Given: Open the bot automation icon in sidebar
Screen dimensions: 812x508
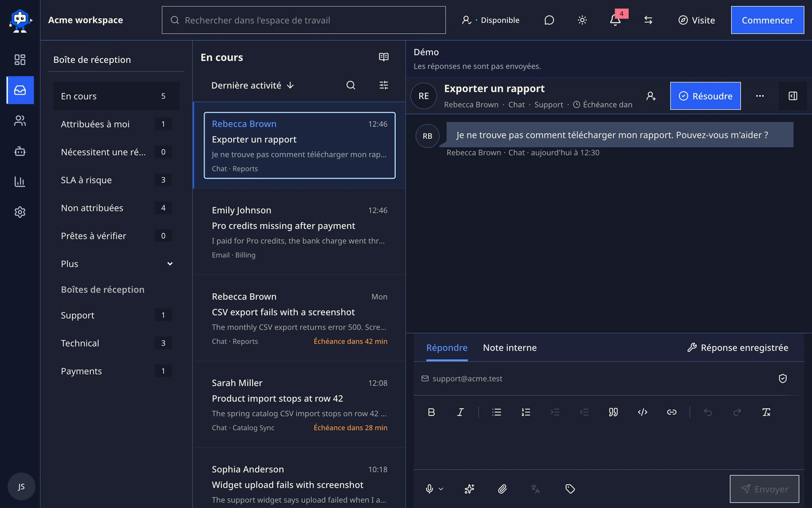Looking at the screenshot, I should 20,151.
